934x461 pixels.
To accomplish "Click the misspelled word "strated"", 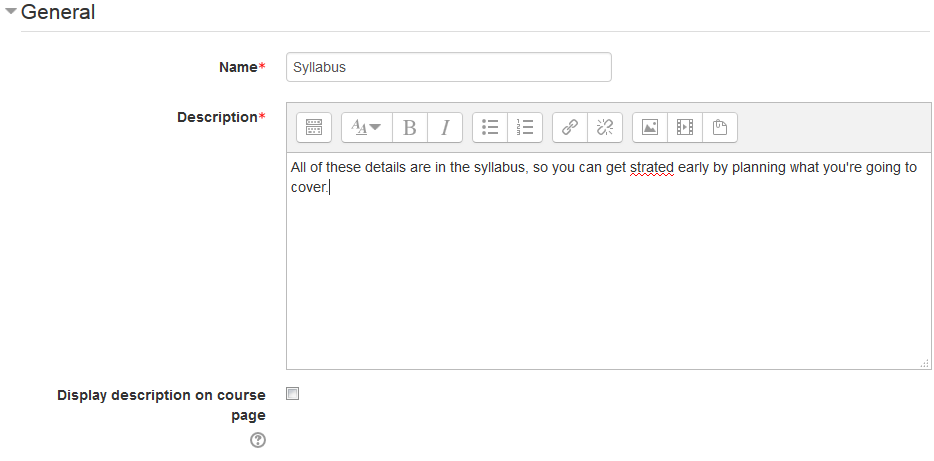I will 651,167.
